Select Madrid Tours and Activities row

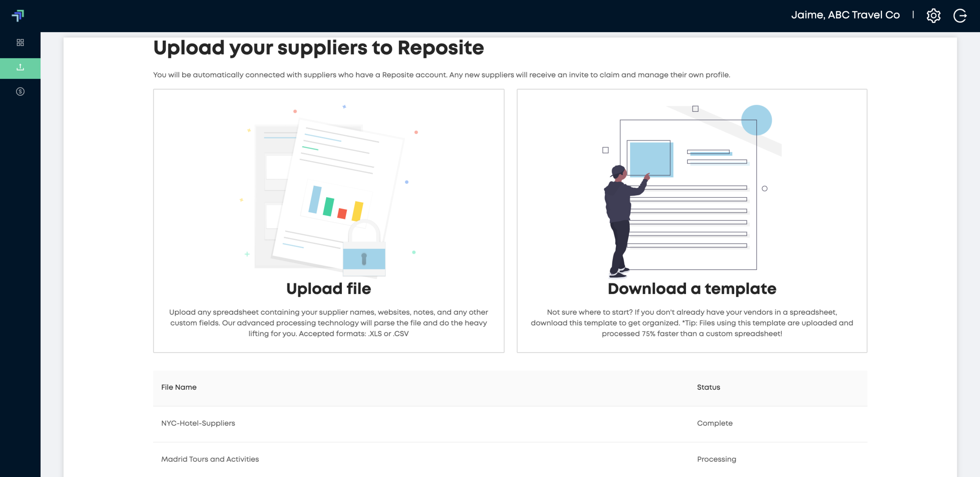pos(210,459)
